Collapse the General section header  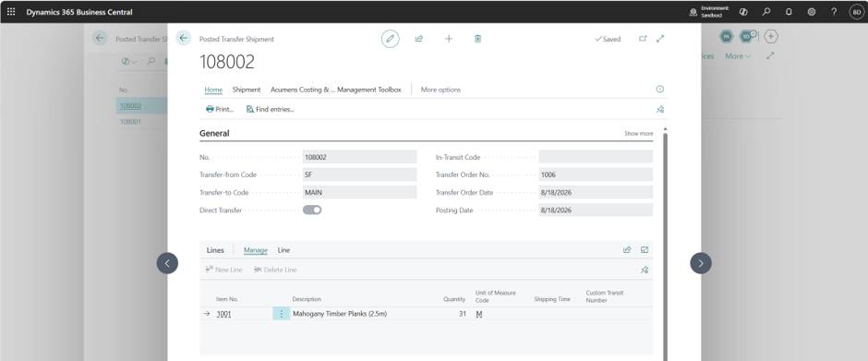214,134
